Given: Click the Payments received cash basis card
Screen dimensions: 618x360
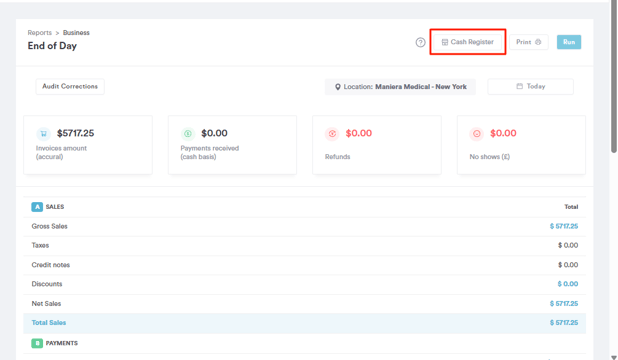Looking at the screenshot, I should [232, 145].
